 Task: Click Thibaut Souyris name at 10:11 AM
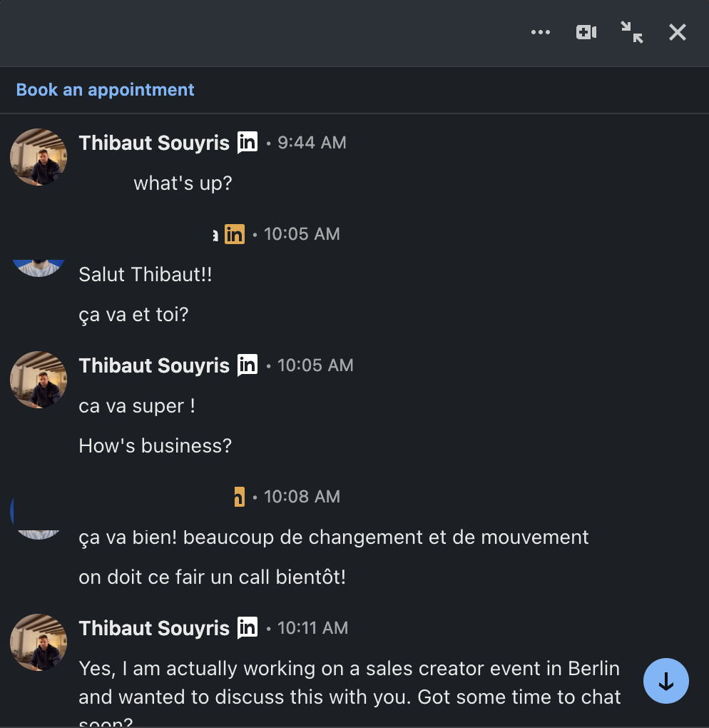point(154,628)
